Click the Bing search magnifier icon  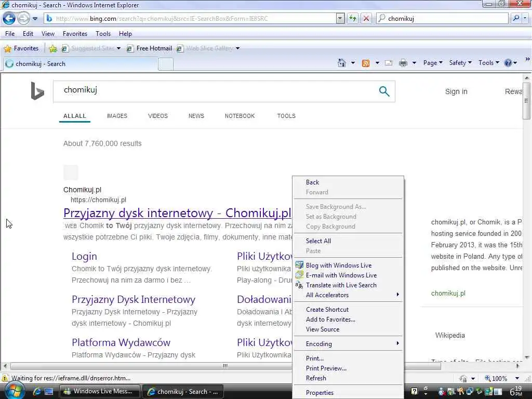click(x=384, y=91)
